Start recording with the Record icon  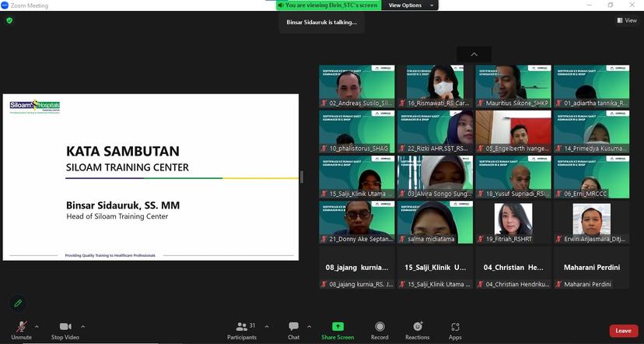(380, 326)
